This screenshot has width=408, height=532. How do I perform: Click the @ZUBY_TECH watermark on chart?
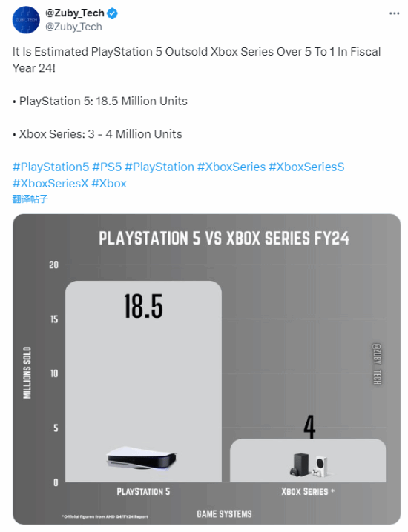pyautogui.click(x=377, y=364)
